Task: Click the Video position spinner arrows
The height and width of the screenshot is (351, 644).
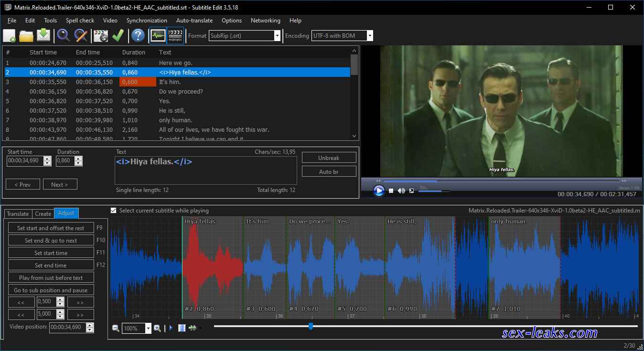Action: (90, 328)
